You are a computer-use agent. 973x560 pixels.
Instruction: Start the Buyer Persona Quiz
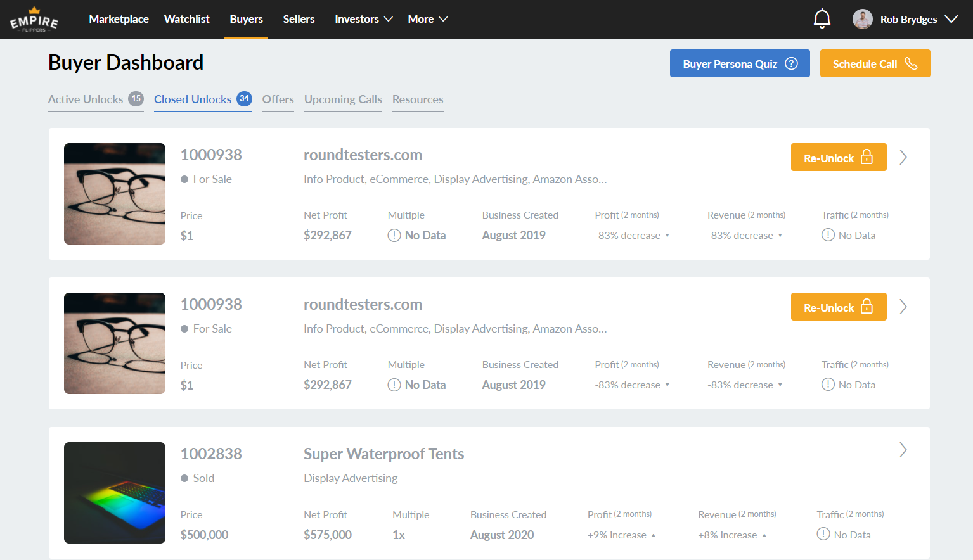(740, 63)
